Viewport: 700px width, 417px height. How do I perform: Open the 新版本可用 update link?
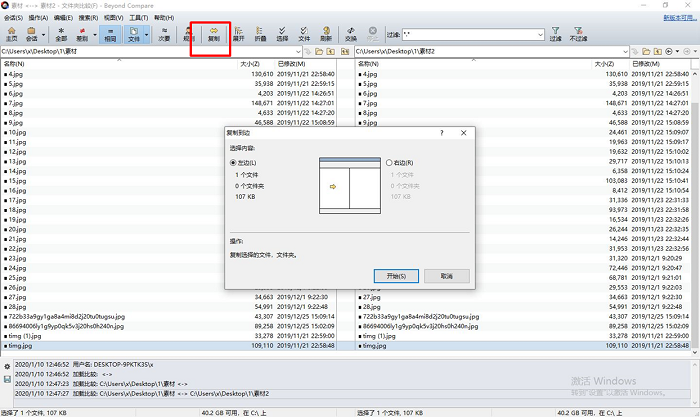coord(680,18)
